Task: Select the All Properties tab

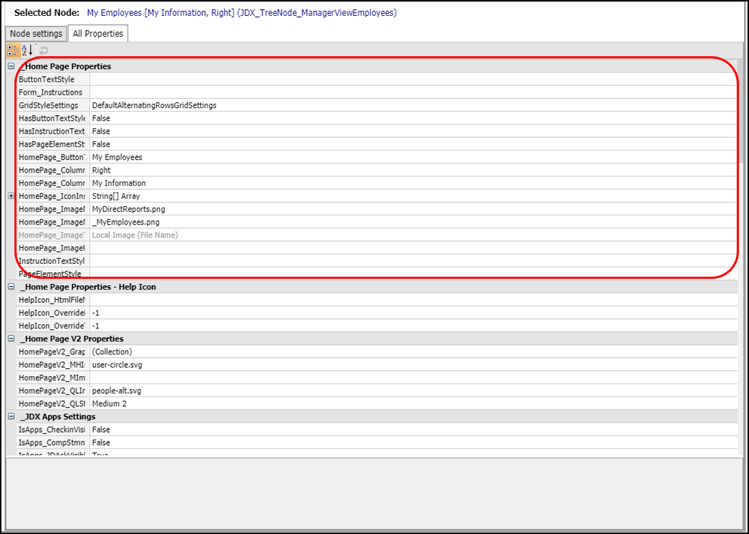Action: point(98,33)
